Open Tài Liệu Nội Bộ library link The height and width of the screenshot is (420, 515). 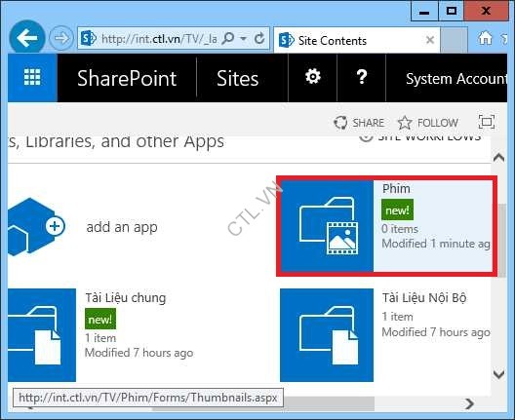[424, 298]
